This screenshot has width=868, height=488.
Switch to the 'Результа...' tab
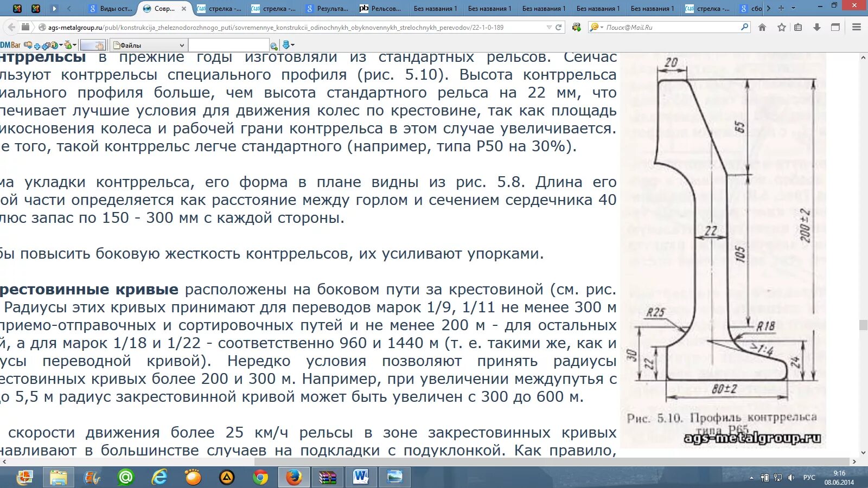[x=328, y=9]
